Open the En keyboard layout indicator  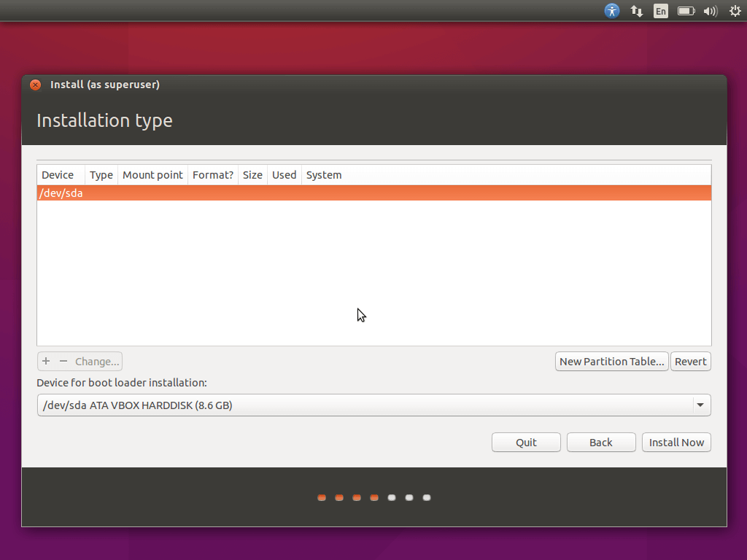(661, 11)
